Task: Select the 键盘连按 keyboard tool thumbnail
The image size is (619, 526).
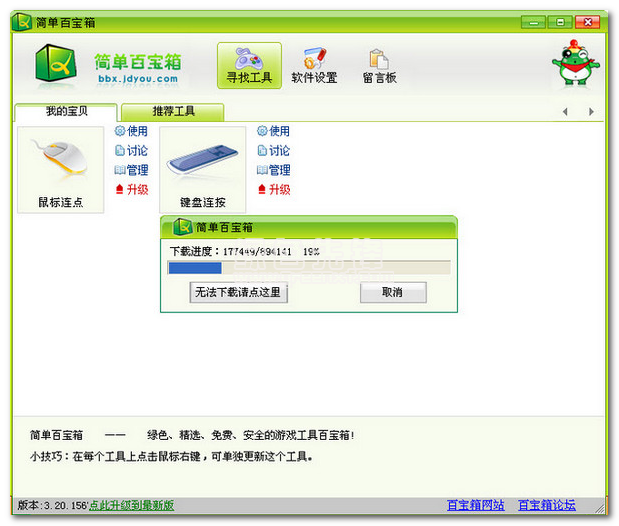Action: [x=203, y=170]
